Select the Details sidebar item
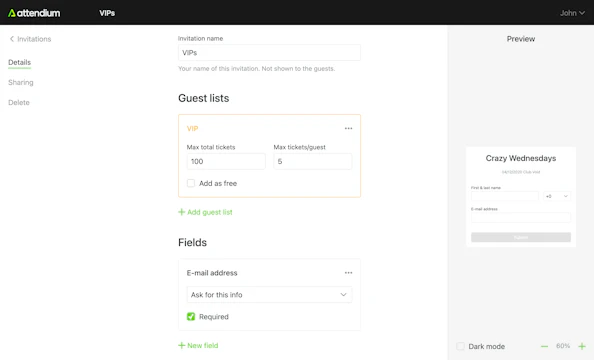This screenshot has height=360, width=594. [x=19, y=62]
